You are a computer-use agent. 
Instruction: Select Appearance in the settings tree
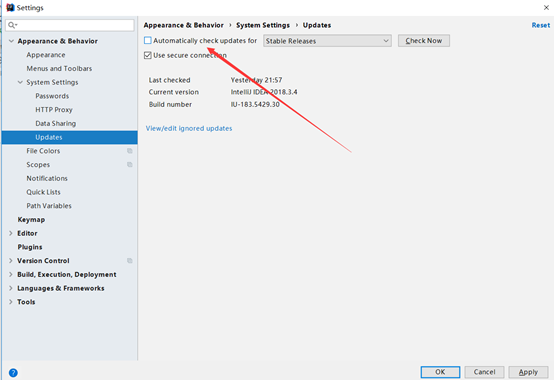[46, 55]
